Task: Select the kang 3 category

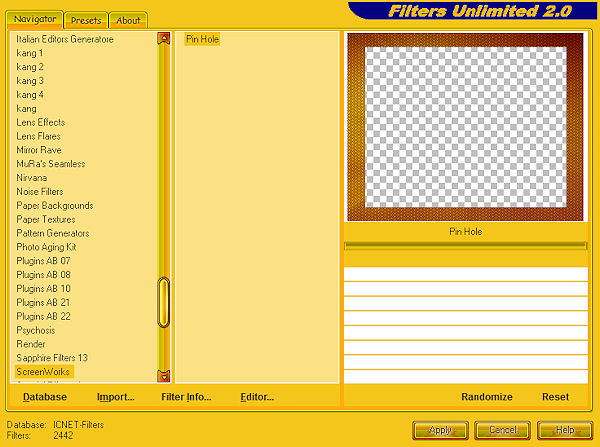Action: point(30,81)
